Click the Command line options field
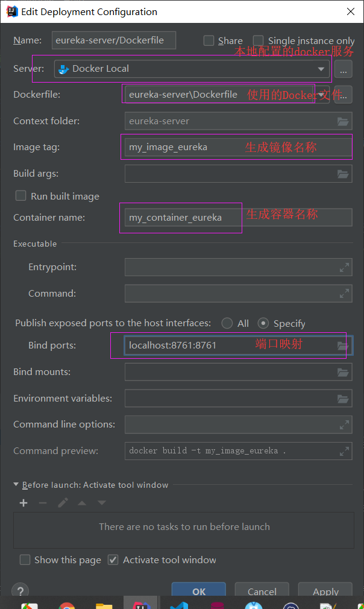Image resolution: width=364 pixels, height=609 pixels. point(238,425)
